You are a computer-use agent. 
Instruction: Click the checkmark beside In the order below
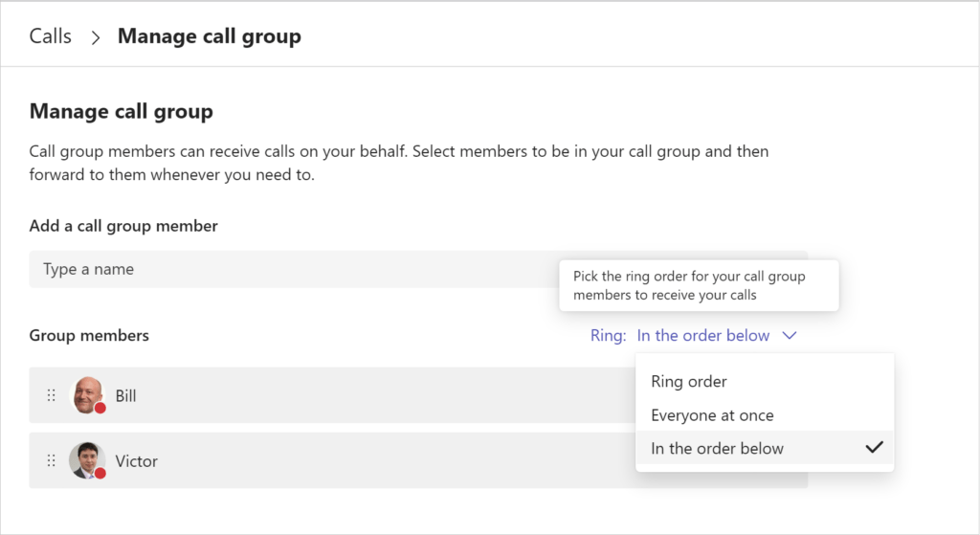(x=875, y=448)
